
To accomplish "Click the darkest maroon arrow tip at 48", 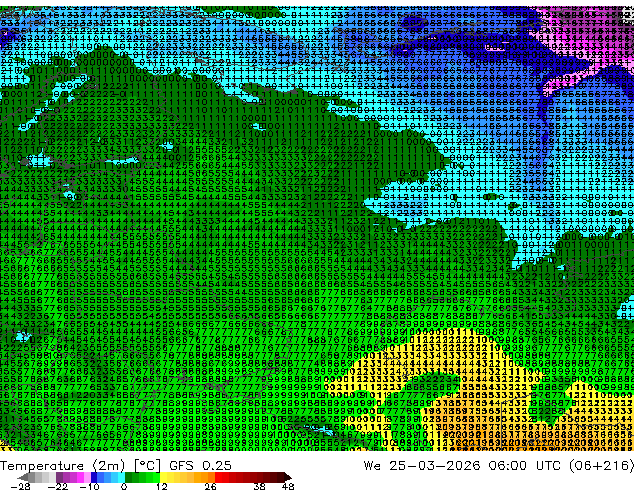I will [x=288, y=477].
